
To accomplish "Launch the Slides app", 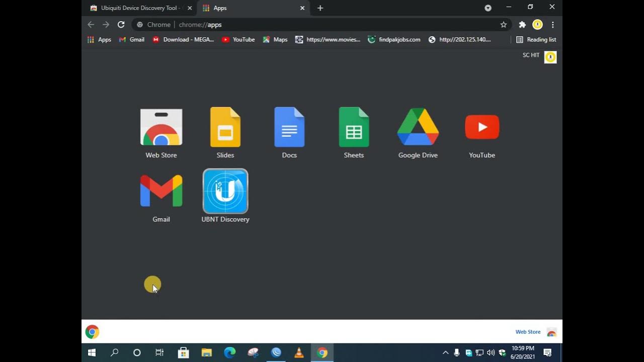I will [x=225, y=134].
